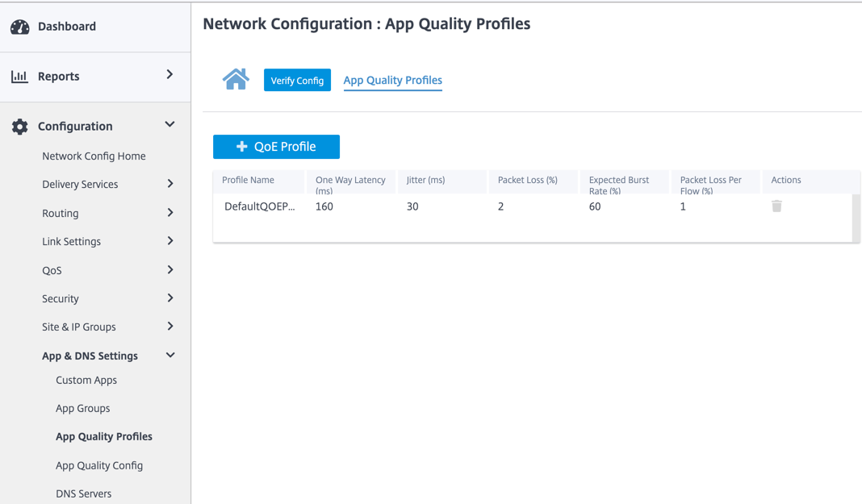Expand Link Settings submenu arrow

click(x=170, y=240)
